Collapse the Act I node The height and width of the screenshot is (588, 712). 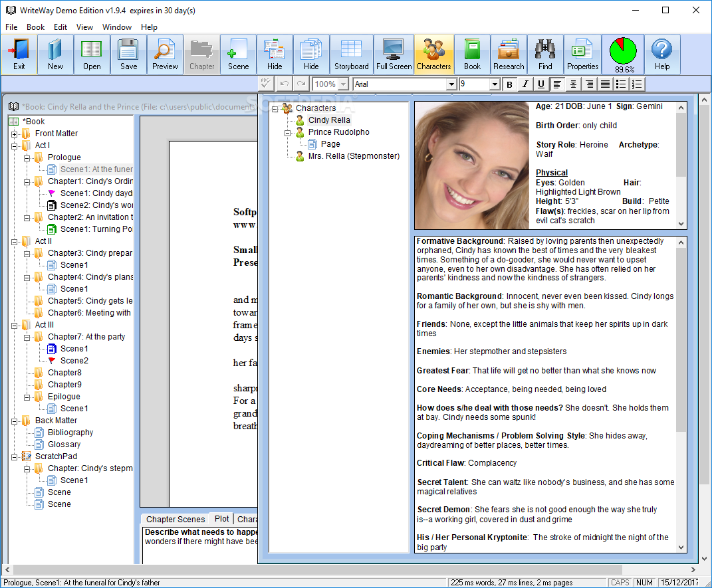pos(14,146)
